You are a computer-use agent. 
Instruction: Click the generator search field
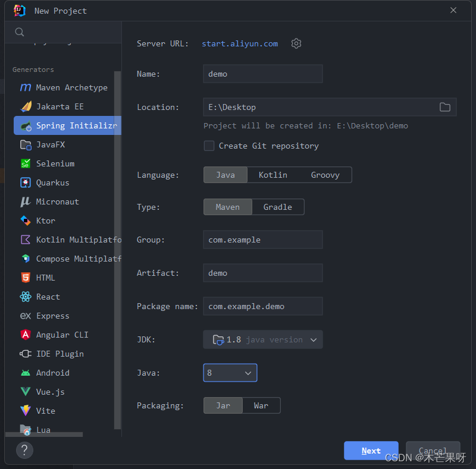click(64, 32)
